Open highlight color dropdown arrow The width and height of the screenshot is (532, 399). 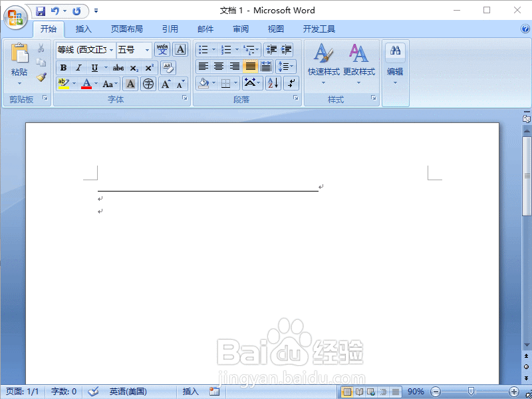tap(74, 84)
